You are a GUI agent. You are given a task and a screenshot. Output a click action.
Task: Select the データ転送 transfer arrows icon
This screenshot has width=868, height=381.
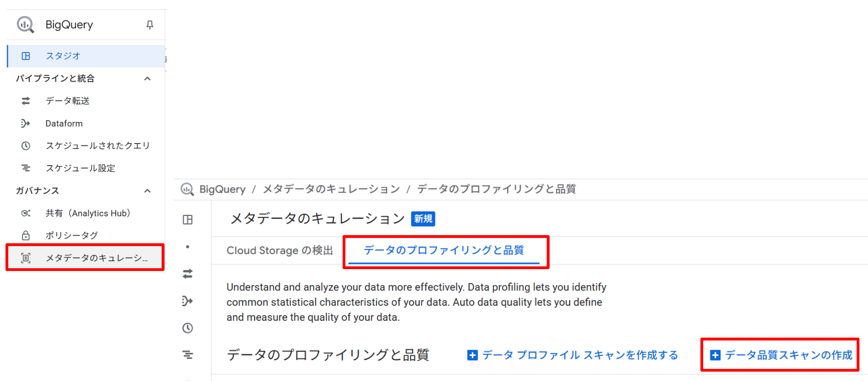pyautogui.click(x=26, y=101)
